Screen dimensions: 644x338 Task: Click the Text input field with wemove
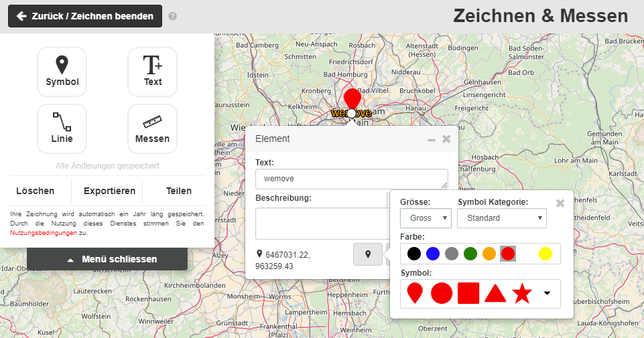pyautogui.click(x=351, y=179)
